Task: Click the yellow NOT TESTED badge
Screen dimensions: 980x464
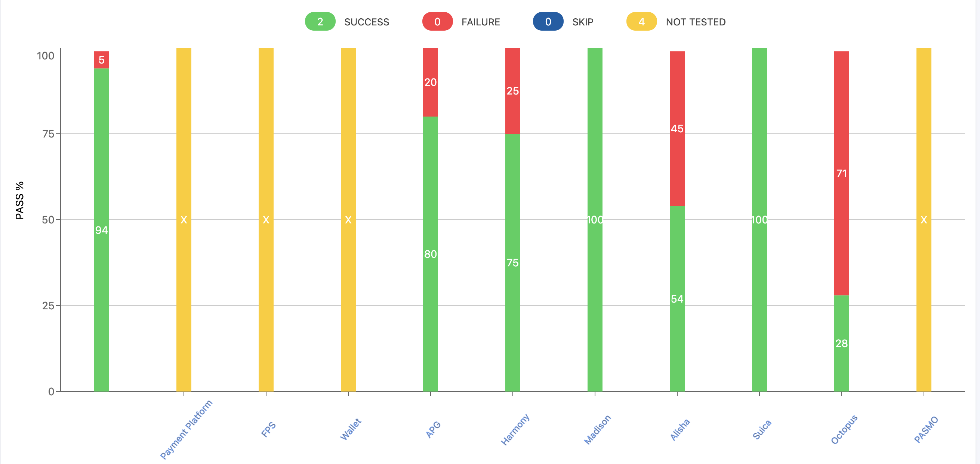Action: tap(641, 22)
